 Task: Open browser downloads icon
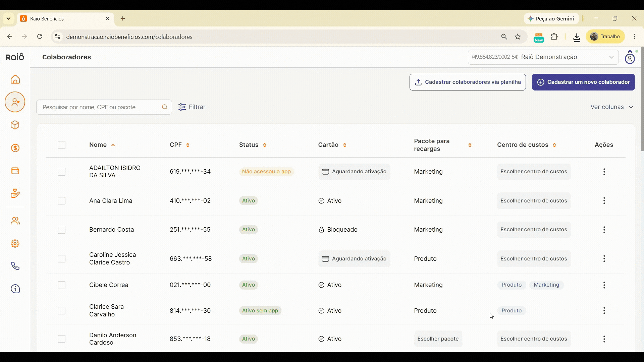(577, 37)
